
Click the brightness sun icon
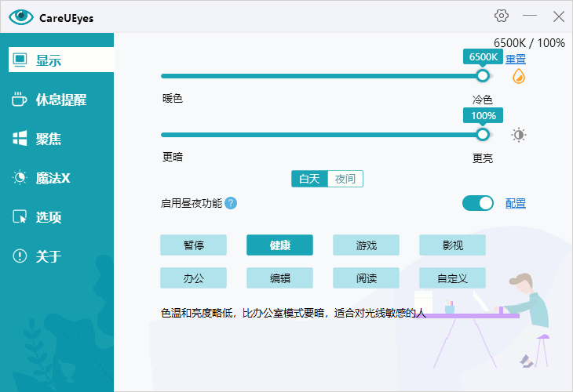519,135
